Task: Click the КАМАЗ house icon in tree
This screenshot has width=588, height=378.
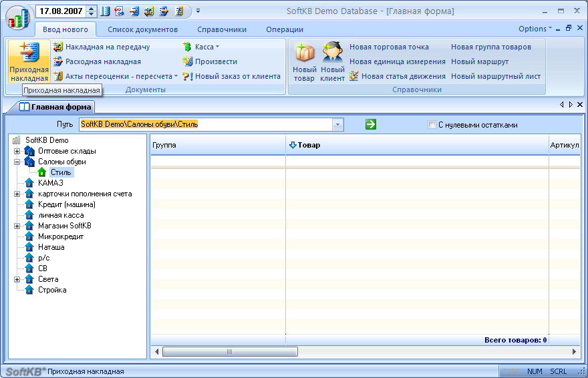Action: click(x=29, y=183)
